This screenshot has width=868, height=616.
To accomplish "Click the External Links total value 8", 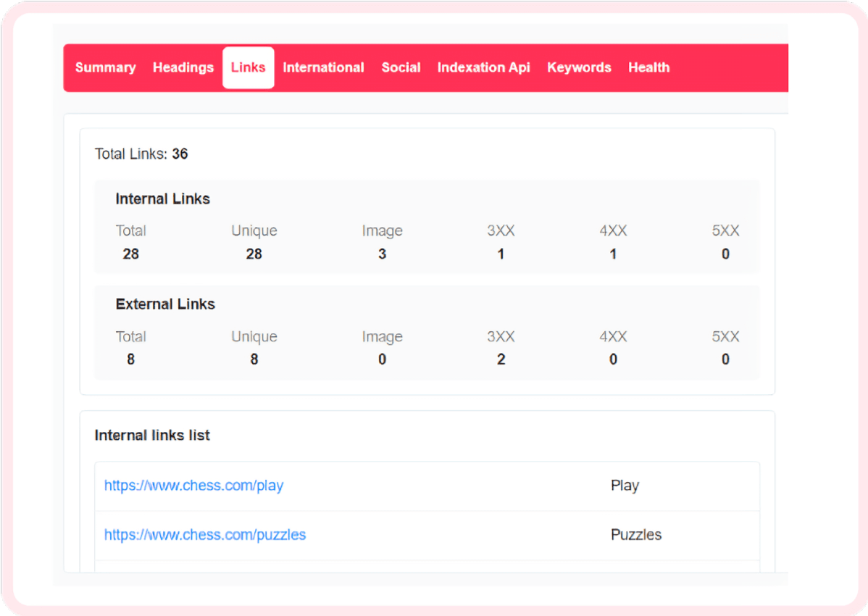I will (130, 359).
